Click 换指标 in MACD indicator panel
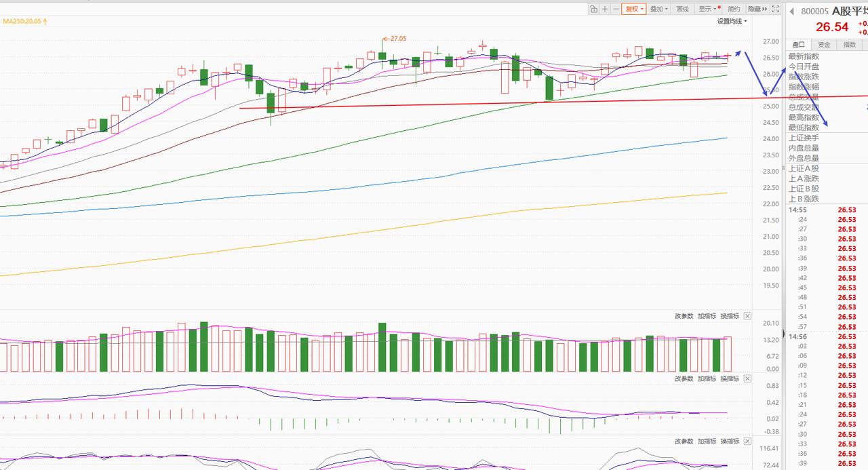 point(730,378)
